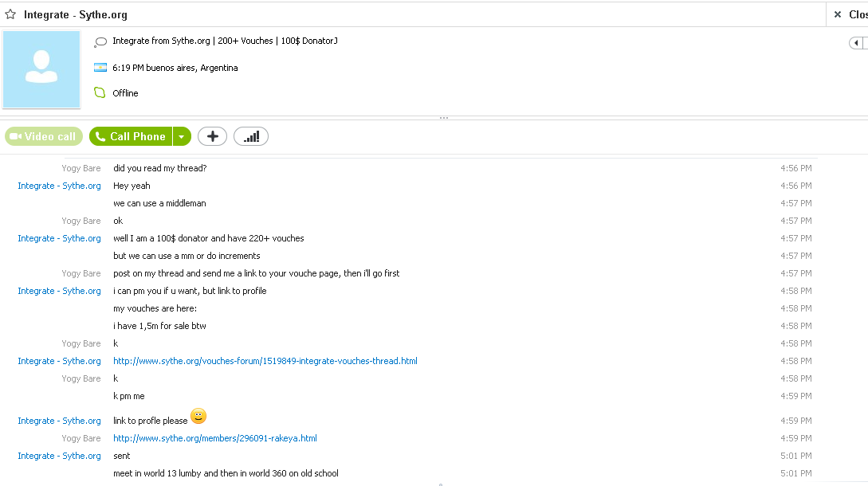Click the 'Offline' status text
The image size is (868, 486).
125,93
